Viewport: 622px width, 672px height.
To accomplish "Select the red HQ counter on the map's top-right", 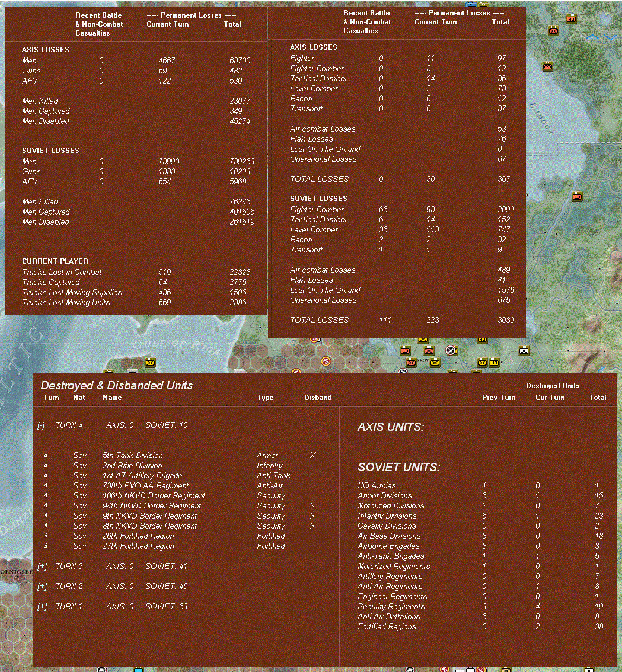I will pos(571,20).
